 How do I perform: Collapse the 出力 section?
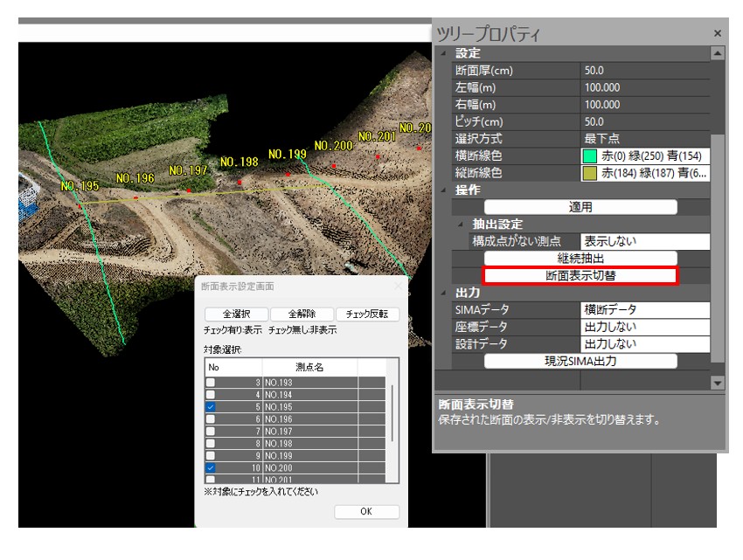[446, 293]
